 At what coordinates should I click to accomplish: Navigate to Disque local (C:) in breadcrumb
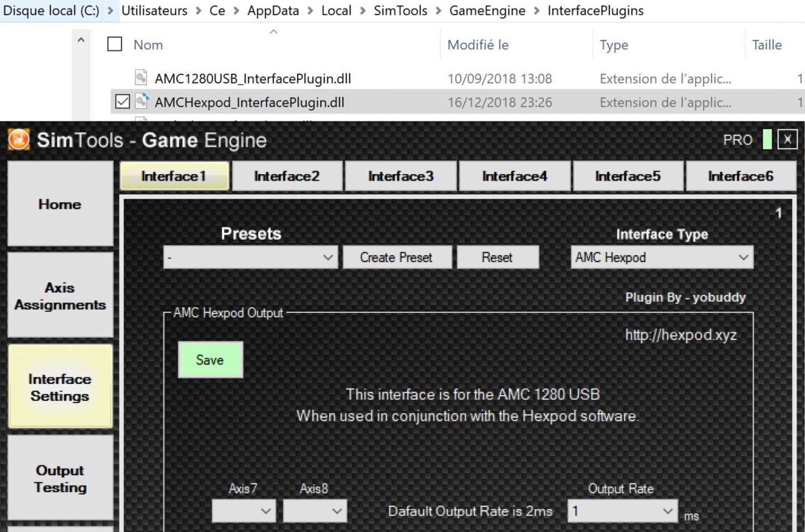coord(51,11)
